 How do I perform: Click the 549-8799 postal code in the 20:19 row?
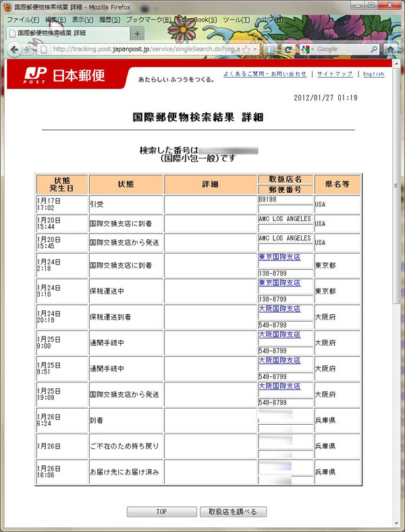click(273, 325)
